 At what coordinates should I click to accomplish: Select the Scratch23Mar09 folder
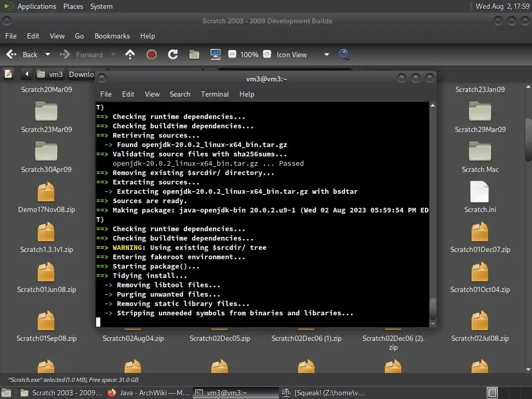coord(46,117)
